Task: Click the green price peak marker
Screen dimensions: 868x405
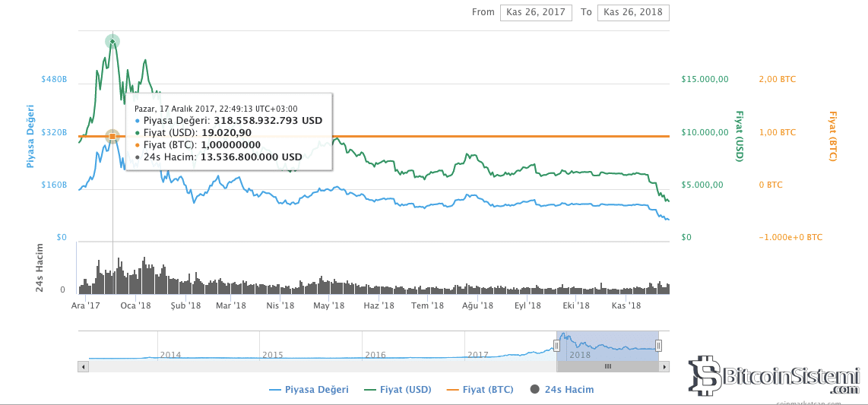Action: [112, 41]
